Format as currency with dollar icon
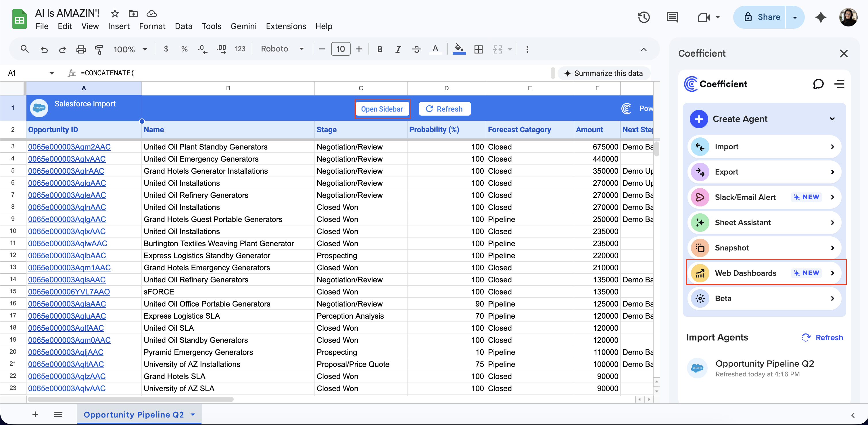Image resolution: width=868 pixels, height=425 pixels. tap(166, 49)
